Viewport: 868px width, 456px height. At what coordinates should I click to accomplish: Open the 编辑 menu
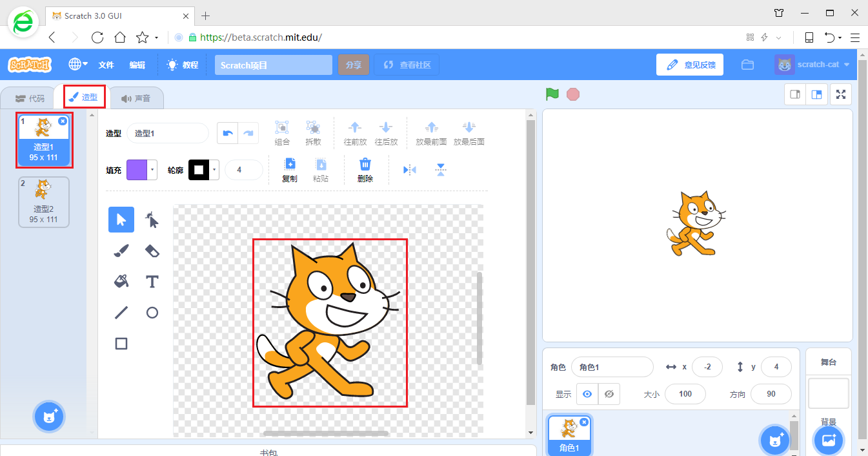coord(137,65)
